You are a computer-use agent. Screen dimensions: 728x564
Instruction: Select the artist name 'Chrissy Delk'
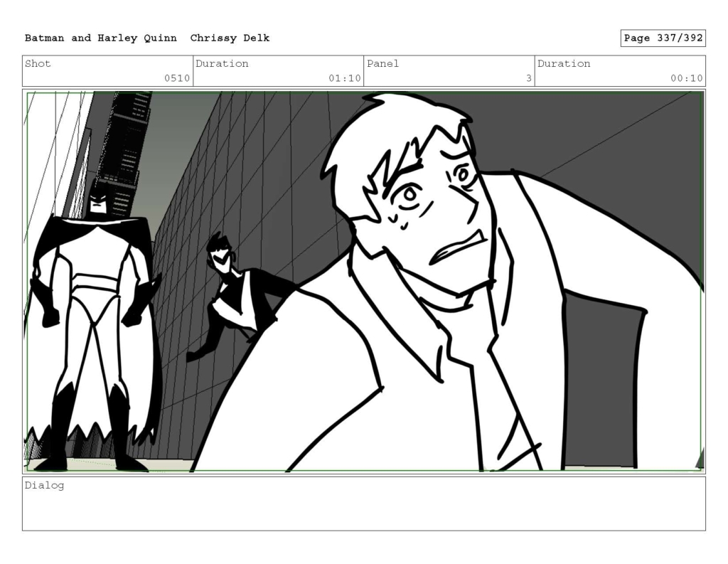click(x=230, y=38)
